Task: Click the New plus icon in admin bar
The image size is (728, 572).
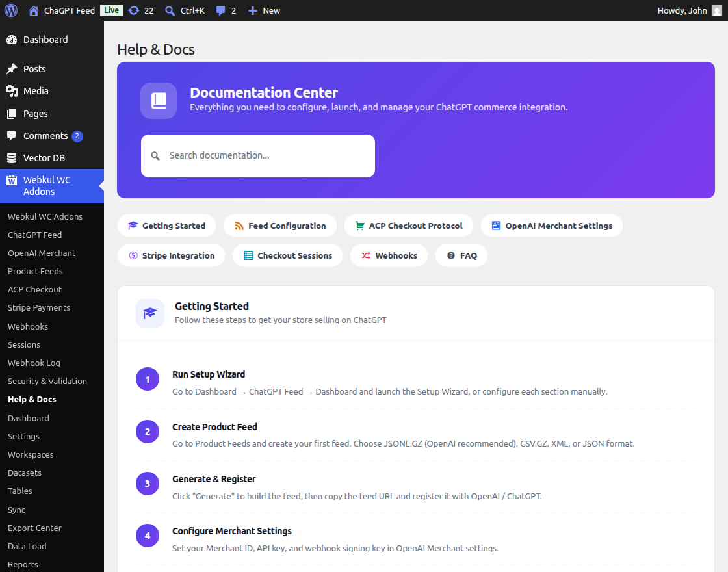Action: coord(252,10)
